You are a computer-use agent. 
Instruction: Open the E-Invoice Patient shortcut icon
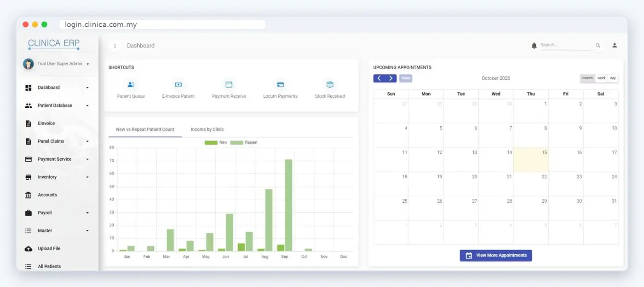coord(178,85)
